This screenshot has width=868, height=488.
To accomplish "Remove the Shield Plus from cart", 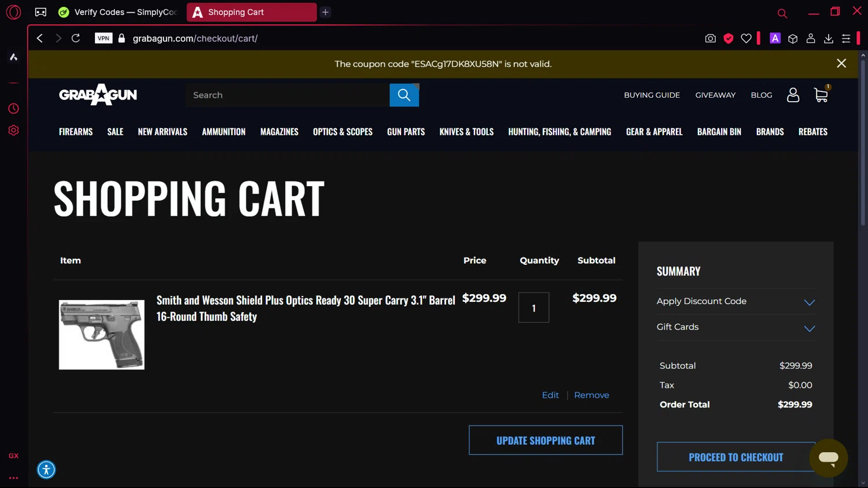I will [x=591, y=395].
